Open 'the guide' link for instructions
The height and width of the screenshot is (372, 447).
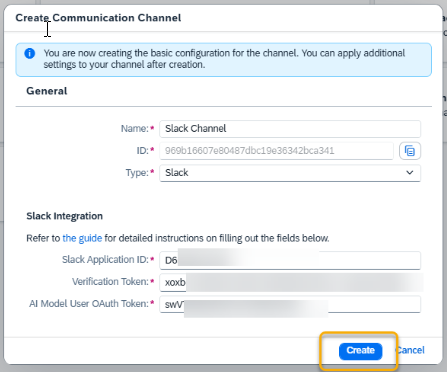tap(82, 238)
